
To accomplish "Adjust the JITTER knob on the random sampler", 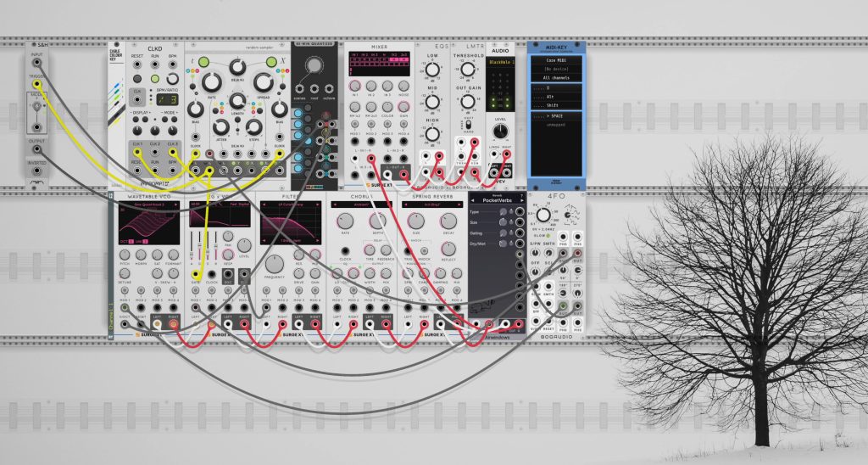I will [220, 127].
